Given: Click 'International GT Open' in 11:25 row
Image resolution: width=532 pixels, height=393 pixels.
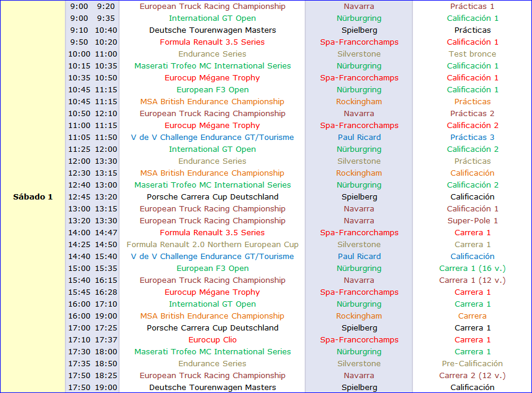Looking at the screenshot, I should pos(212,149).
